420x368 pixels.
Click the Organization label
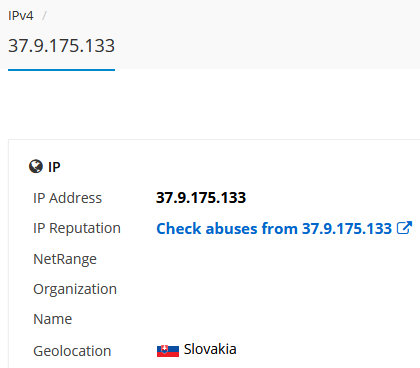point(75,289)
